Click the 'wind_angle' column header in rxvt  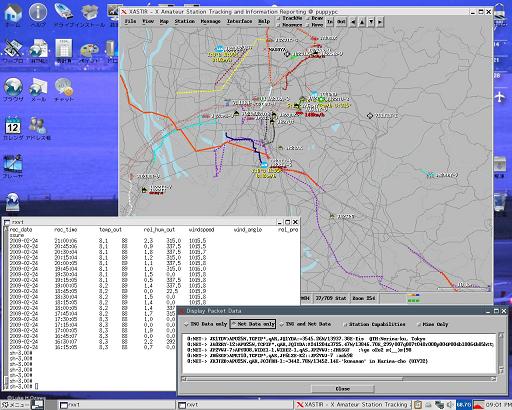(x=248, y=230)
